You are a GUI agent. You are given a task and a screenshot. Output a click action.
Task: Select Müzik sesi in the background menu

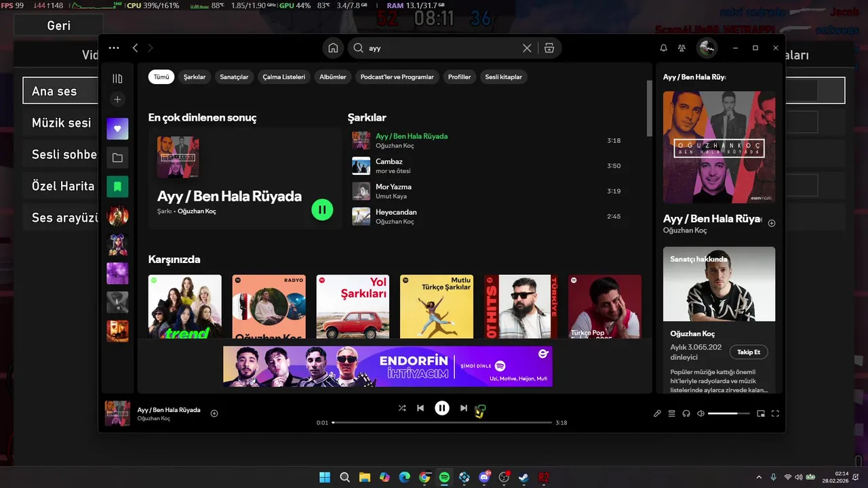pos(62,123)
